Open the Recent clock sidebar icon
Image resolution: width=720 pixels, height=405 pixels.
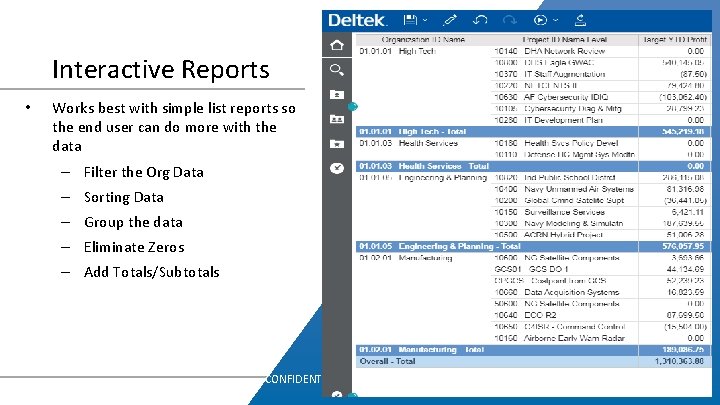click(337, 168)
